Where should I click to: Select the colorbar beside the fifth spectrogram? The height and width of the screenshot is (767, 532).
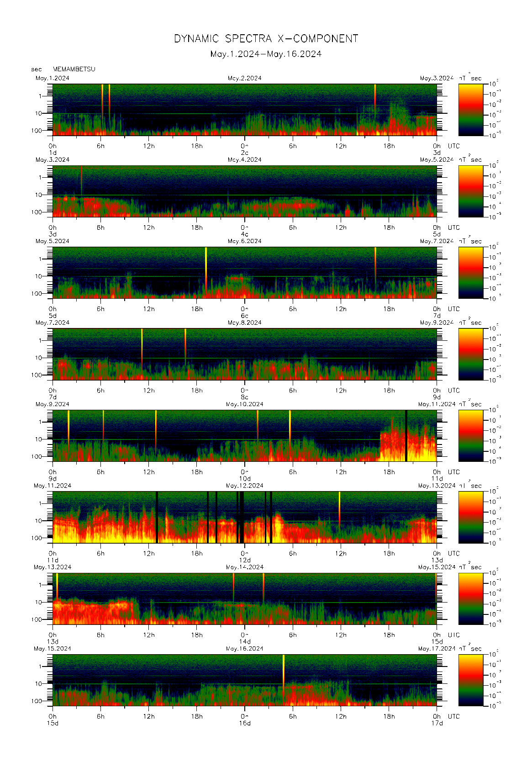[x=470, y=435]
